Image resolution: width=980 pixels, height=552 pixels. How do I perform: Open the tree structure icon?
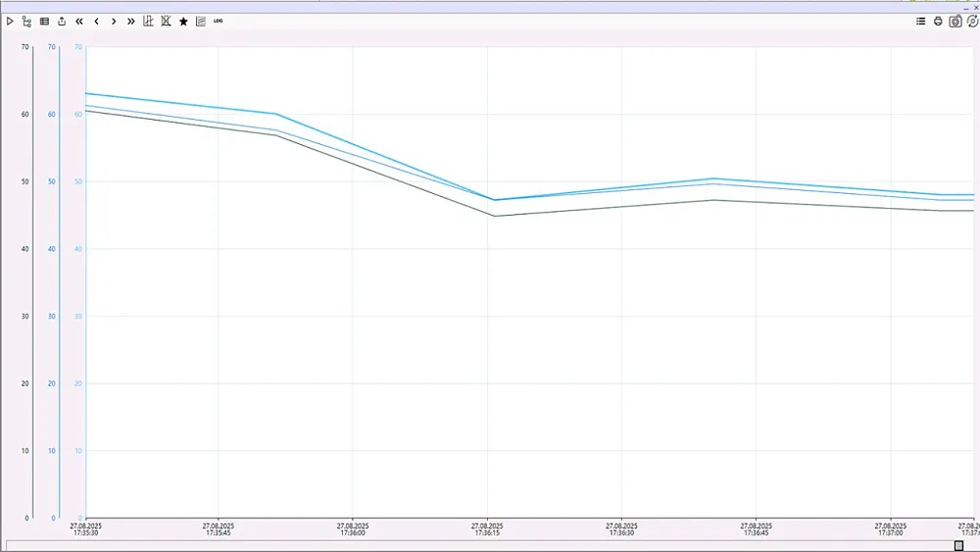coord(26,21)
